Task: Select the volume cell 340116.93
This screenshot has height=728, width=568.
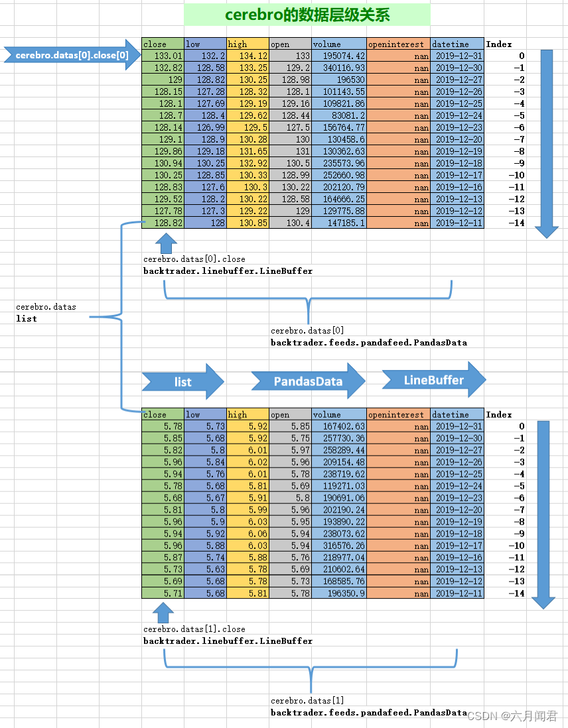Action: click(339, 68)
